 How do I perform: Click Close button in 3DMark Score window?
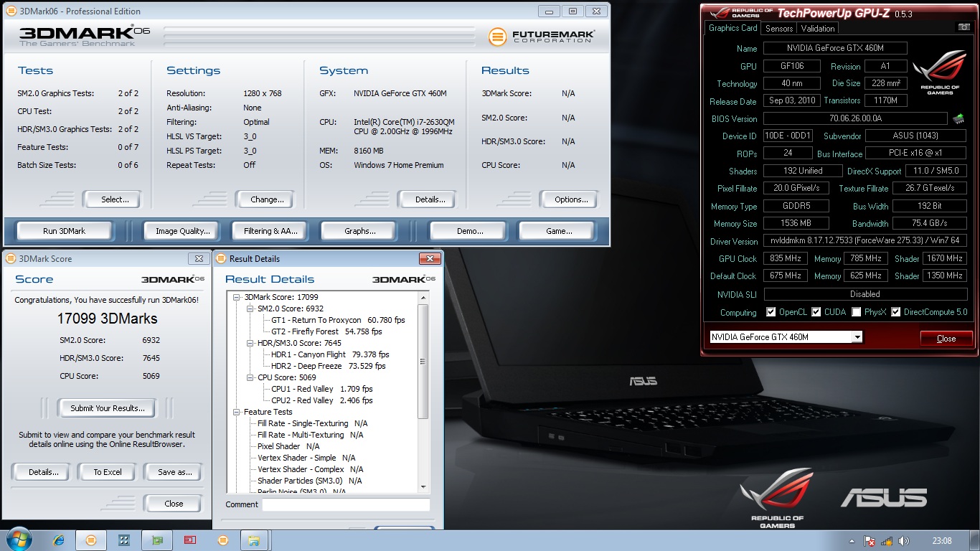174,504
